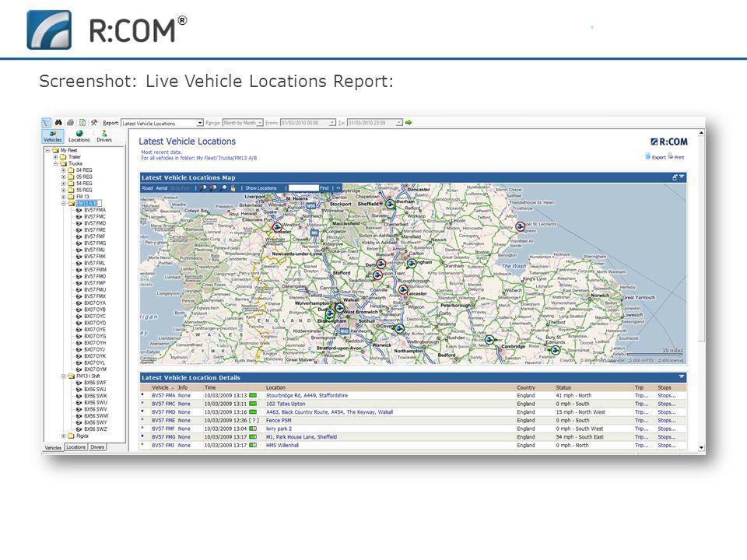
Task: Open the Range dropdown
Action: pyautogui.click(x=260, y=123)
